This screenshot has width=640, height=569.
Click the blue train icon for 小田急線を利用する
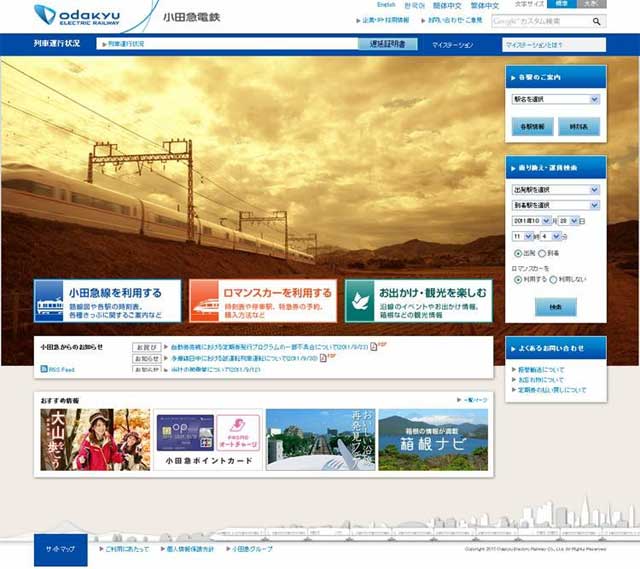(49, 300)
